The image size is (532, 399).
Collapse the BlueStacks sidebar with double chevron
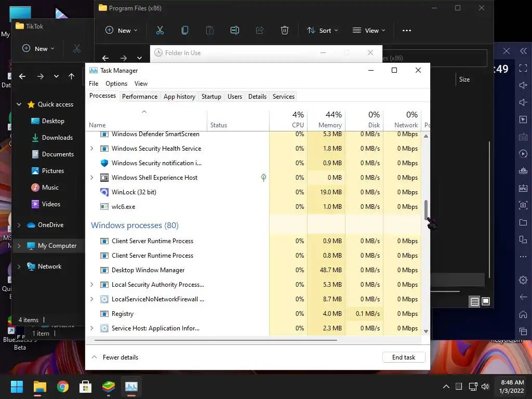point(524,51)
